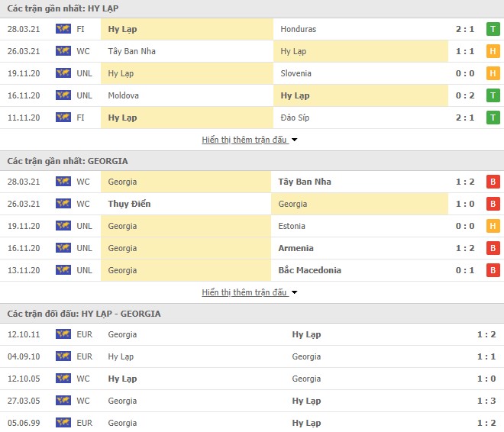Image resolution: width=504 pixels, height=432 pixels.
Task: Click the dropdown arrow after Georgia's 'Hiển thị thêm trận đấu'
Action: [x=295, y=292]
